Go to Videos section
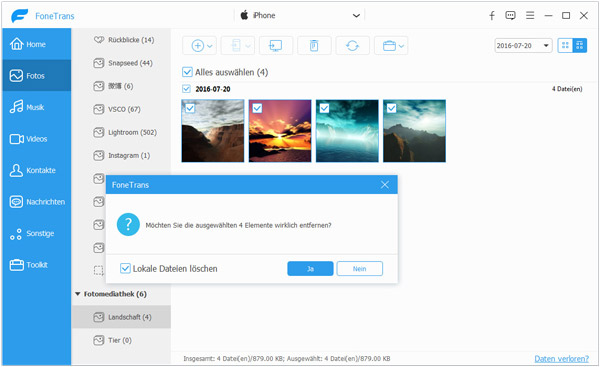The image size is (600, 367). point(36,139)
